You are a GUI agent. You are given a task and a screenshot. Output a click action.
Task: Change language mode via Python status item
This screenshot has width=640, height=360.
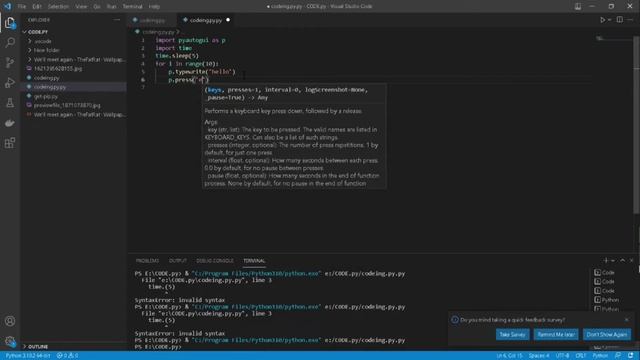[600, 356]
